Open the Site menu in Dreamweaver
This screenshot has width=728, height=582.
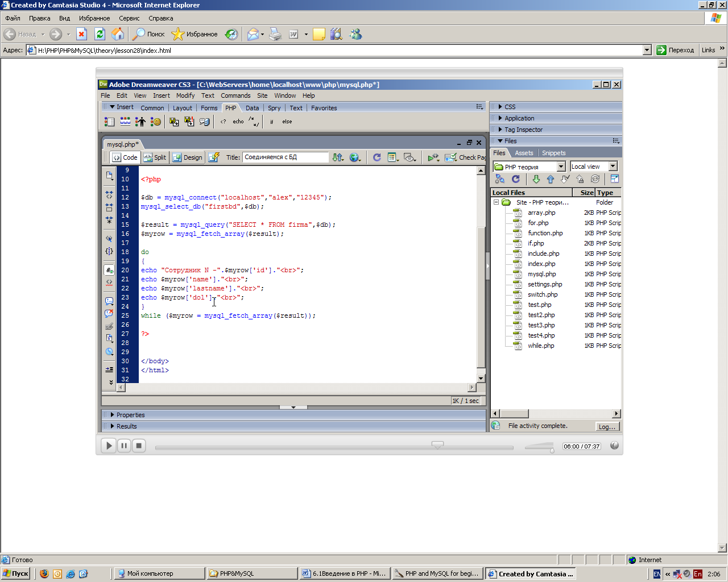[262, 95]
